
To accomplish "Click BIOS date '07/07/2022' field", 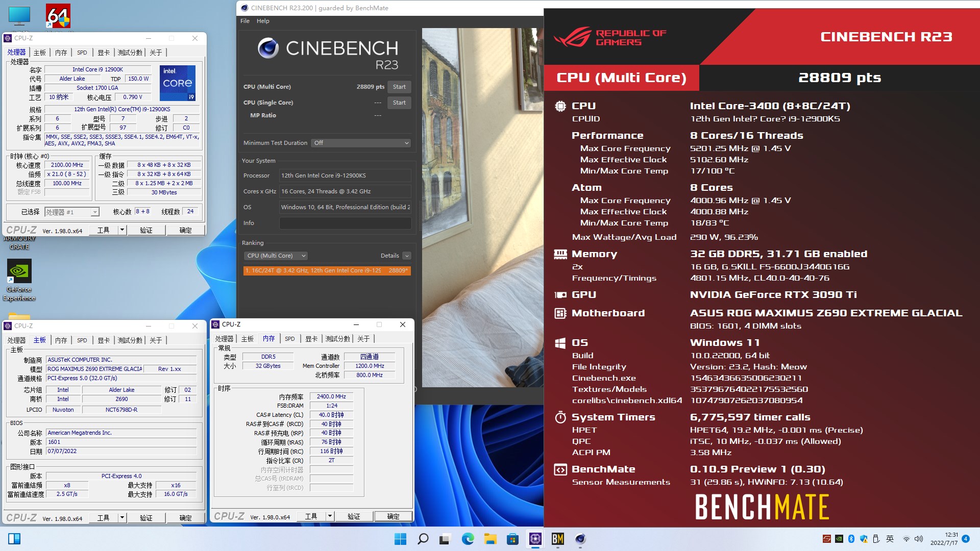I will (x=121, y=451).
